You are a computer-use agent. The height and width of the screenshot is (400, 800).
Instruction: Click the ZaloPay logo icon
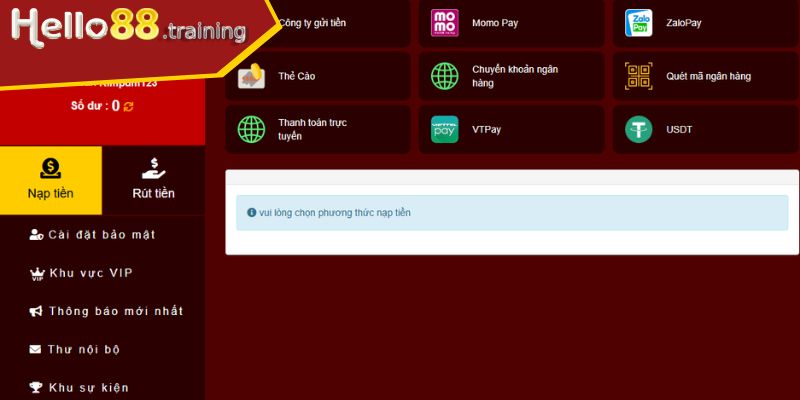pos(638,23)
